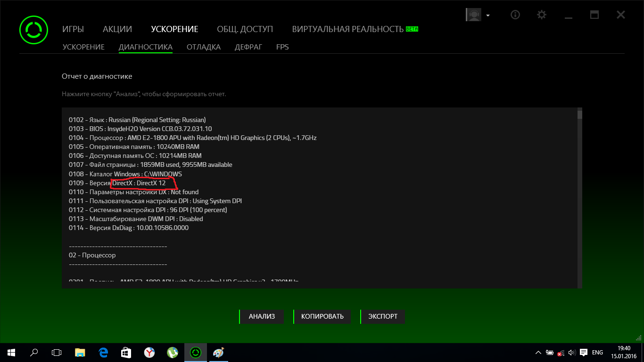Switch to the ИГРЫ tab
Image resolution: width=644 pixels, height=362 pixels.
73,29
